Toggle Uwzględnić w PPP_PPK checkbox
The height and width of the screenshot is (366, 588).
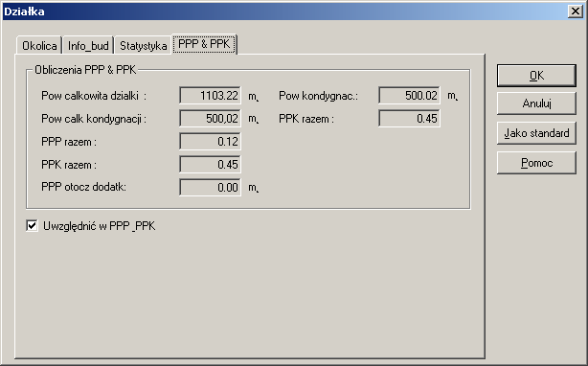point(32,226)
